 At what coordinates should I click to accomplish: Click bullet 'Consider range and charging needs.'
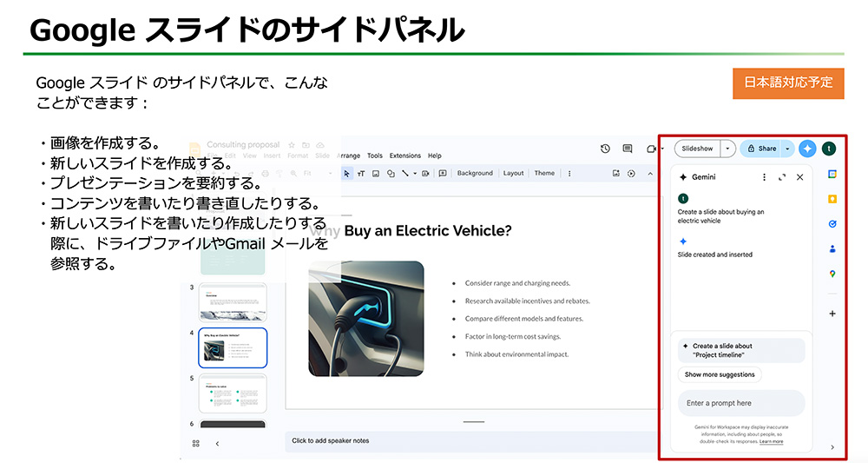click(517, 283)
